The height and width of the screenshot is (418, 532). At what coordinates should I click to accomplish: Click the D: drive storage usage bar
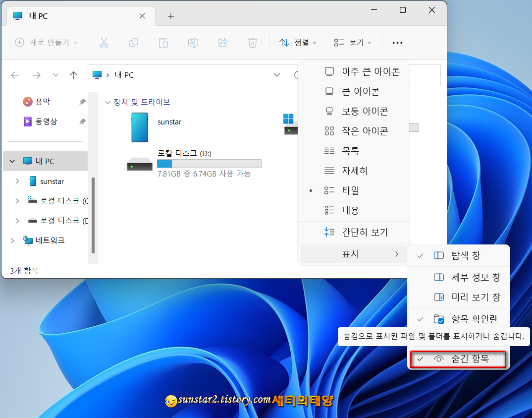209,164
